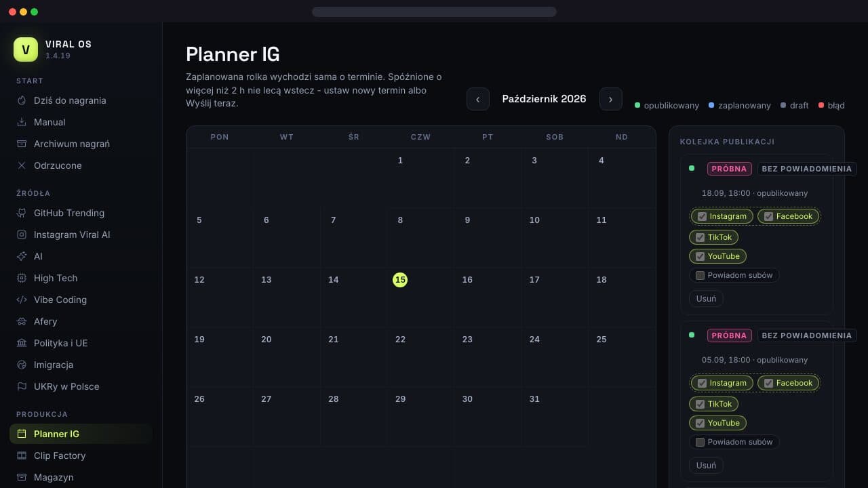Click the "18.09, 18:00 · opublikowany" text
Viewport: 868px width, 488px height.
755,193
